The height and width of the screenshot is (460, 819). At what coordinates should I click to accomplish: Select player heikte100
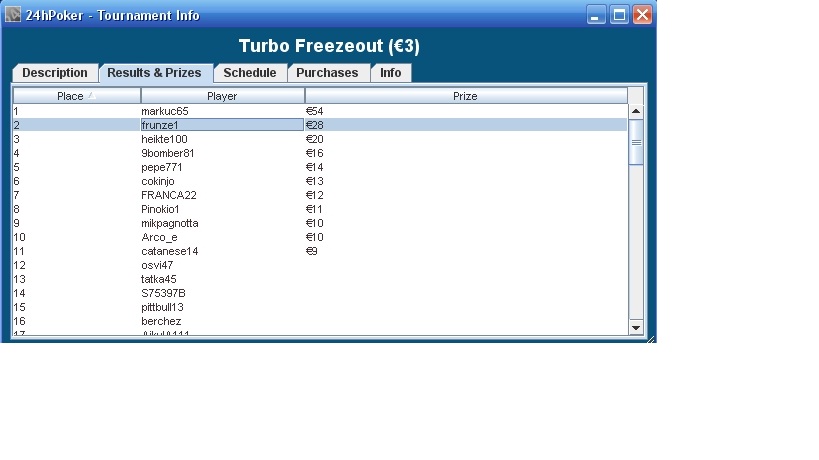click(x=164, y=139)
